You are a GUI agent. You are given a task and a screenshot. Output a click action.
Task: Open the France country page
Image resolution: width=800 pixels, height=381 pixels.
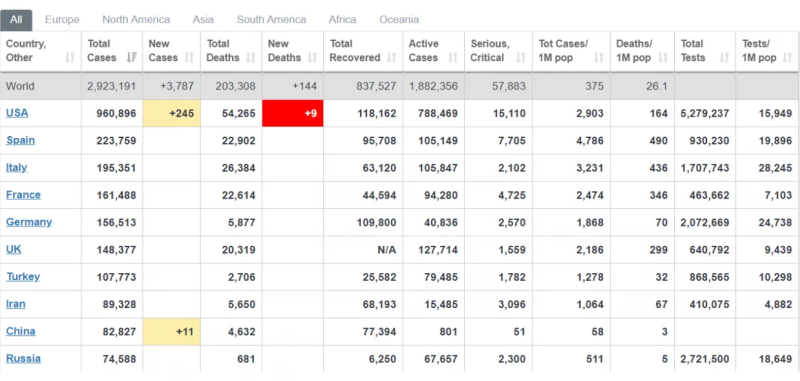pyautogui.click(x=23, y=195)
